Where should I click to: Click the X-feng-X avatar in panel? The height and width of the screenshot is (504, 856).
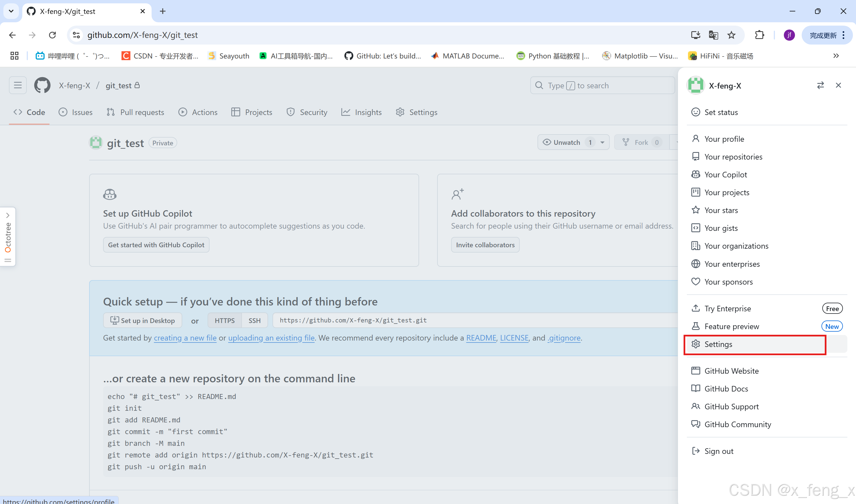click(x=695, y=85)
